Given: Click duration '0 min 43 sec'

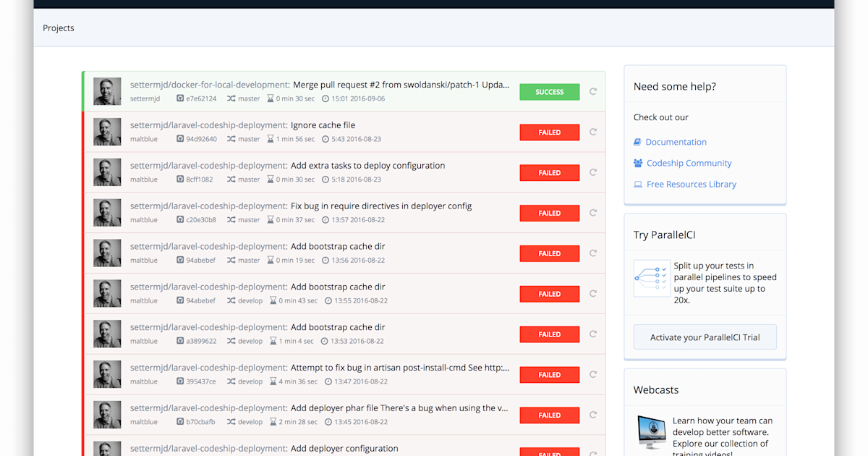Looking at the screenshot, I should (x=298, y=301).
